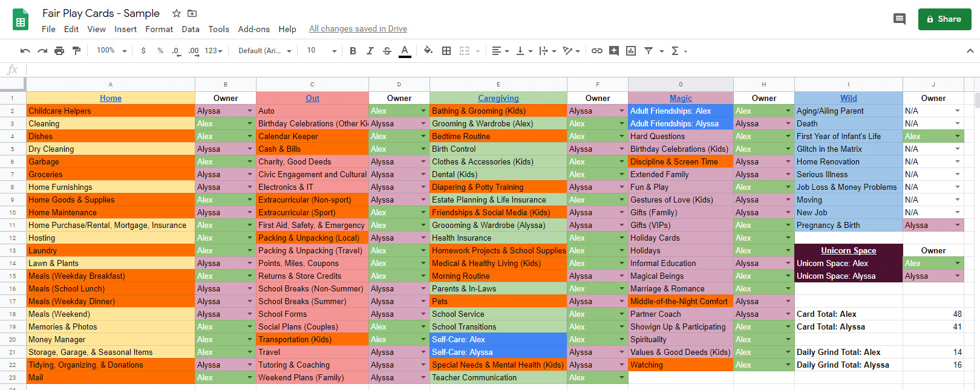Screen dimensions: 980x390
Task: Increase decimal places icon
Action: [x=194, y=51]
